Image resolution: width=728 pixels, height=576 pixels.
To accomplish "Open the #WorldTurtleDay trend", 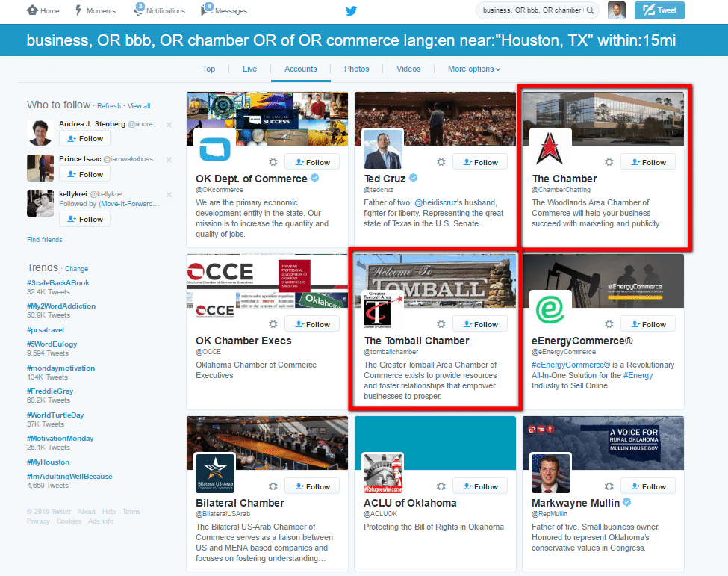I will tap(55, 415).
